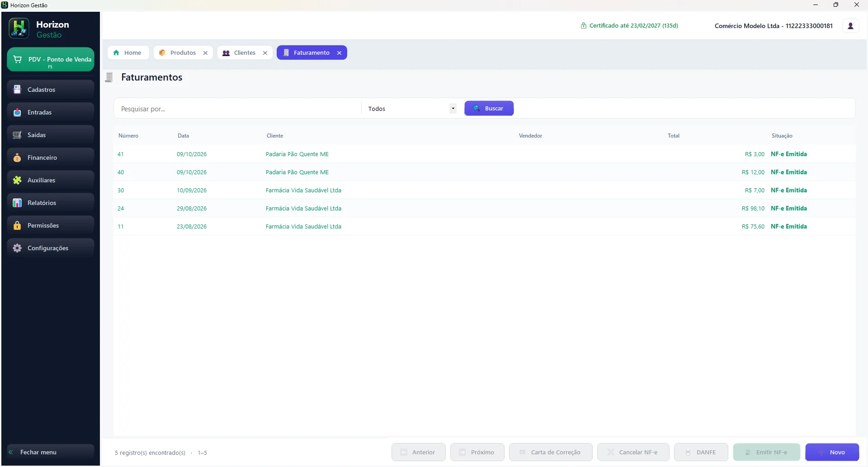
Task: Go to the Anterior page
Action: 419,452
